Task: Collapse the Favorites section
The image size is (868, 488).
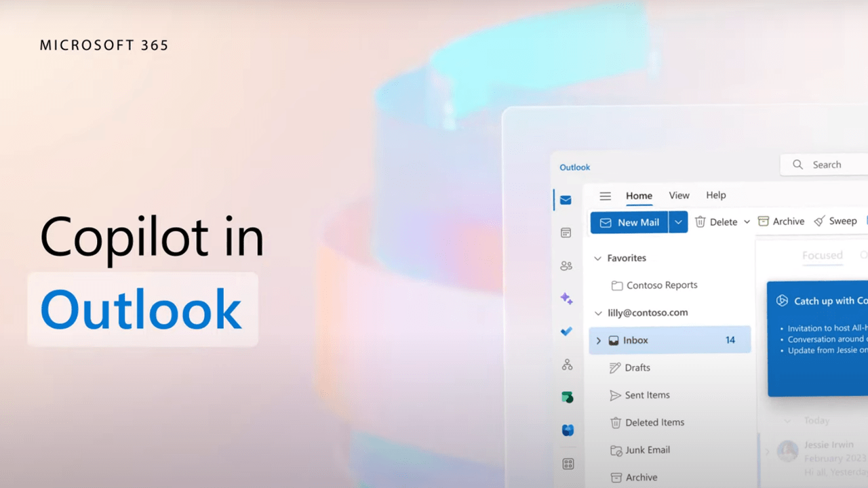Action: pyautogui.click(x=597, y=258)
